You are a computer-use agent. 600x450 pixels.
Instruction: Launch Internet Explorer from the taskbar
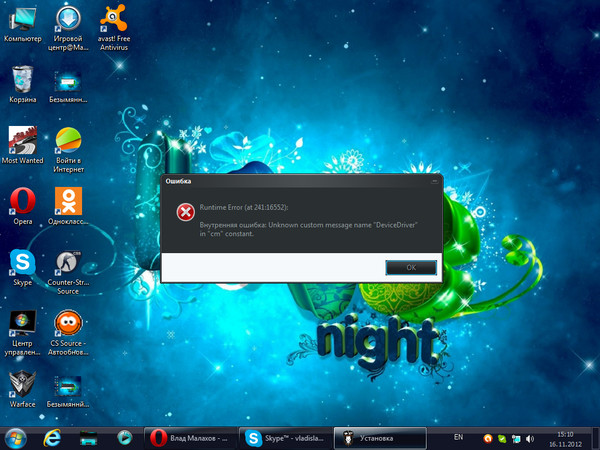click(53, 438)
